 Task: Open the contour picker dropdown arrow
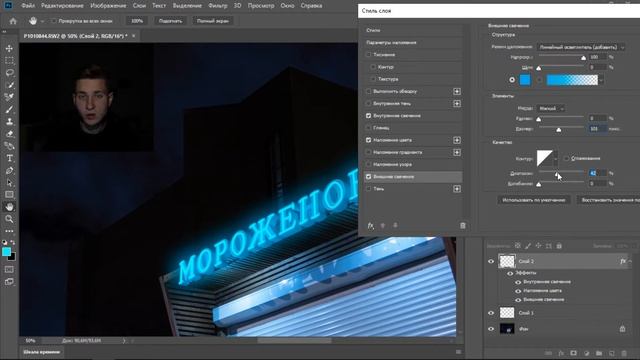coord(556,159)
